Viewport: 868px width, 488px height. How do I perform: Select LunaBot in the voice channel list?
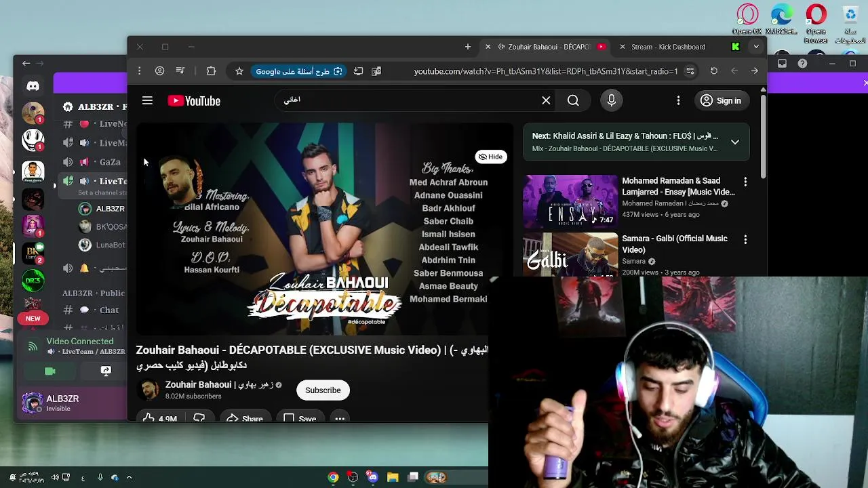point(102,245)
